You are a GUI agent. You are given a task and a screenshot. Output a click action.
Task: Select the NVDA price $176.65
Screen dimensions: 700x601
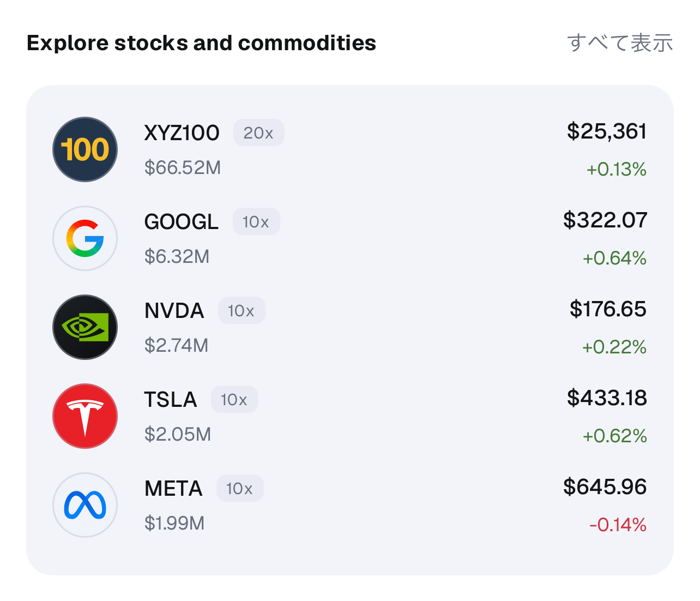click(608, 309)
